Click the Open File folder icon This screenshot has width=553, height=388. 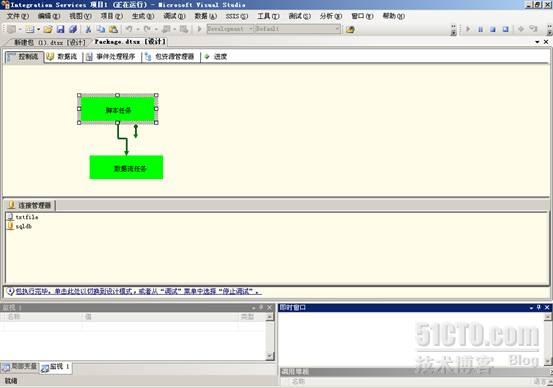48,29
